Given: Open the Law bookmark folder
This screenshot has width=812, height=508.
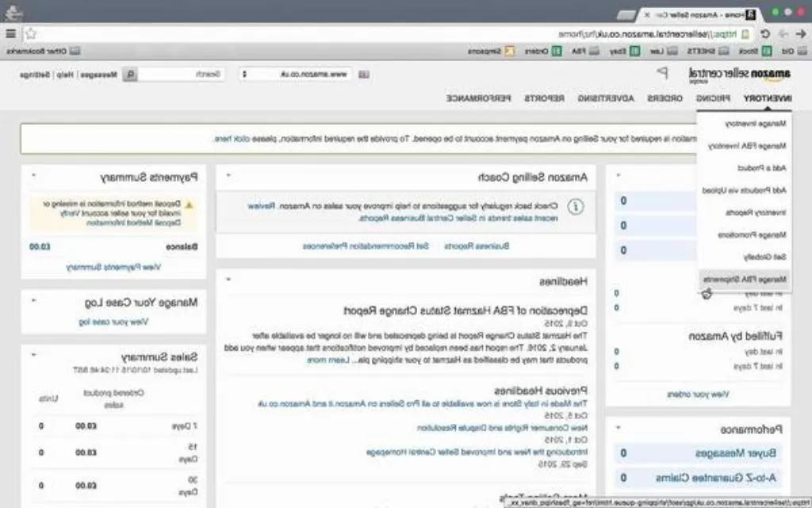Looking at the screenshot, I should (664, 51).
